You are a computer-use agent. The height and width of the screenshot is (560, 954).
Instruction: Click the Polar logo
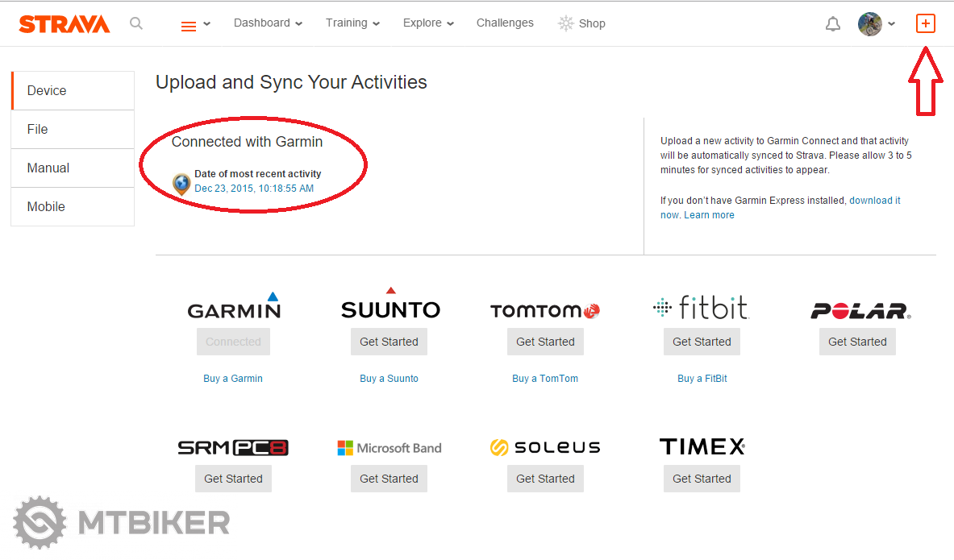click(x=860, y=311)
